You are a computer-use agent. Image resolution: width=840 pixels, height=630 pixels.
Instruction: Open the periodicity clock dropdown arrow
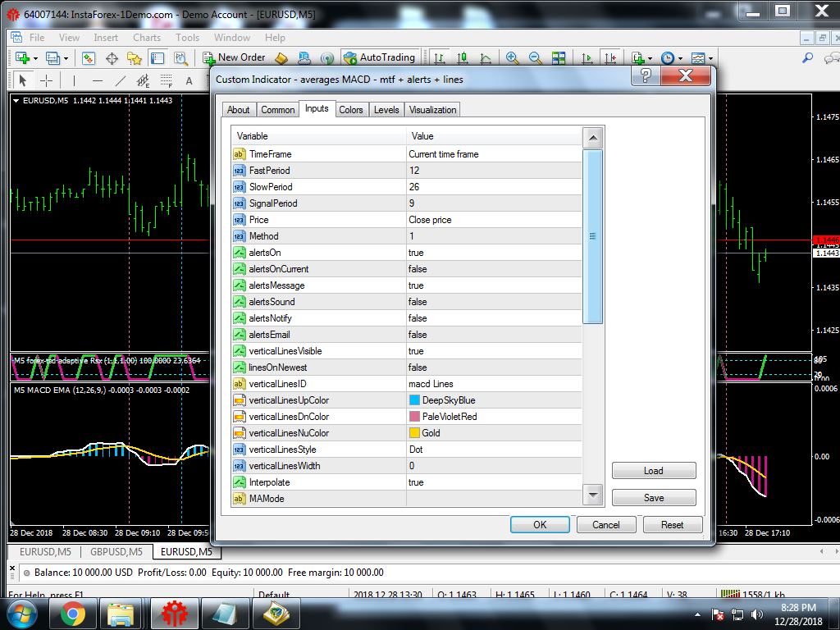[680, 58]
